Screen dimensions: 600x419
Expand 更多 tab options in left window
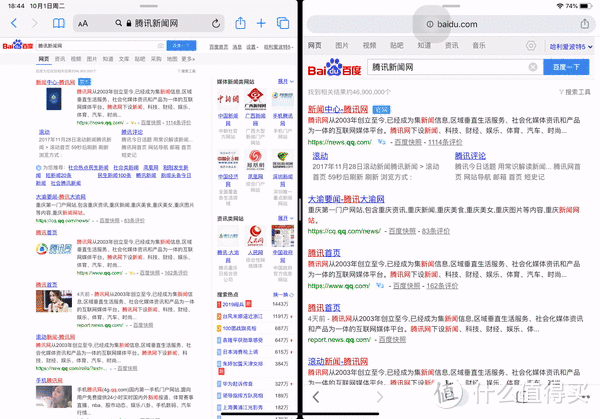188,59
